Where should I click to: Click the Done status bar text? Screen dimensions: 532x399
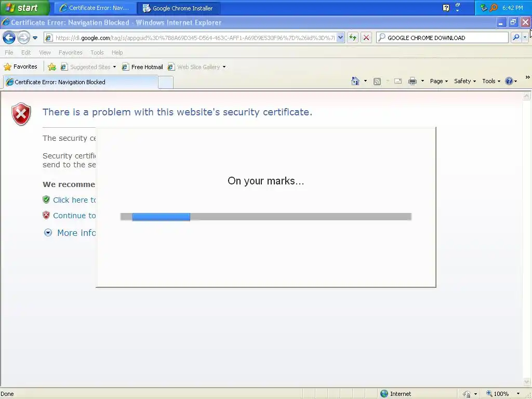point(7,394)
